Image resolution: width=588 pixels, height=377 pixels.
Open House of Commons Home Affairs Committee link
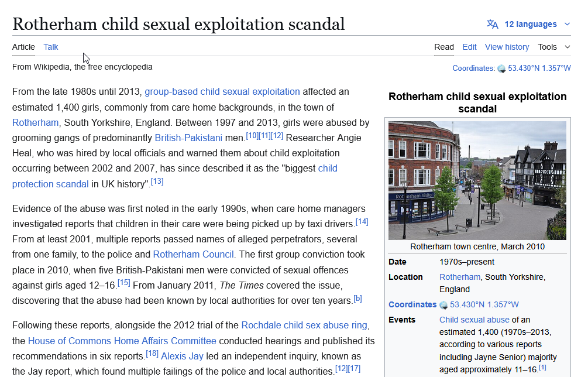[x=122, y=341]
